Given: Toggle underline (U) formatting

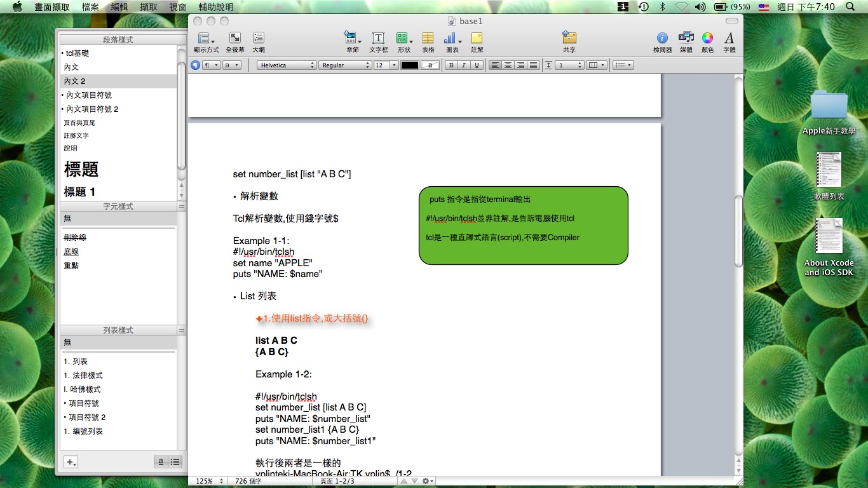Looking at the screenshot, I should [477, 65].
